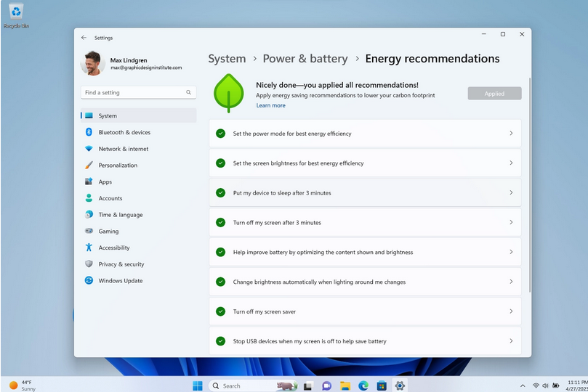Screen dimensions: 588x392
Task: Open Network & internet settings
Action: [138, 149]
